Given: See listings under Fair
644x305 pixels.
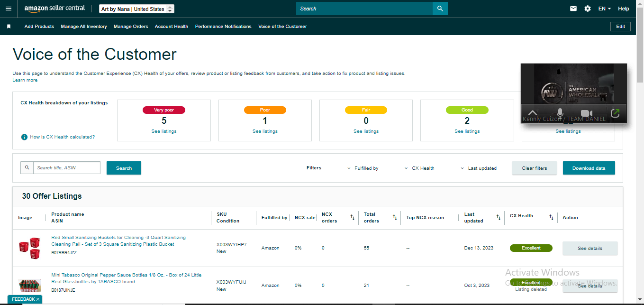Looking at the screenshot, I should [366, 131].
